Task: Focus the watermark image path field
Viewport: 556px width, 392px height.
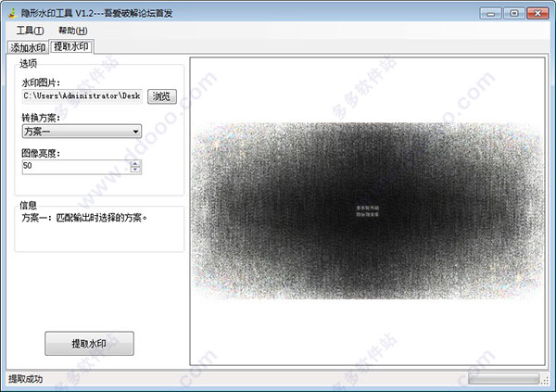Action: click(x=82, y=96)
